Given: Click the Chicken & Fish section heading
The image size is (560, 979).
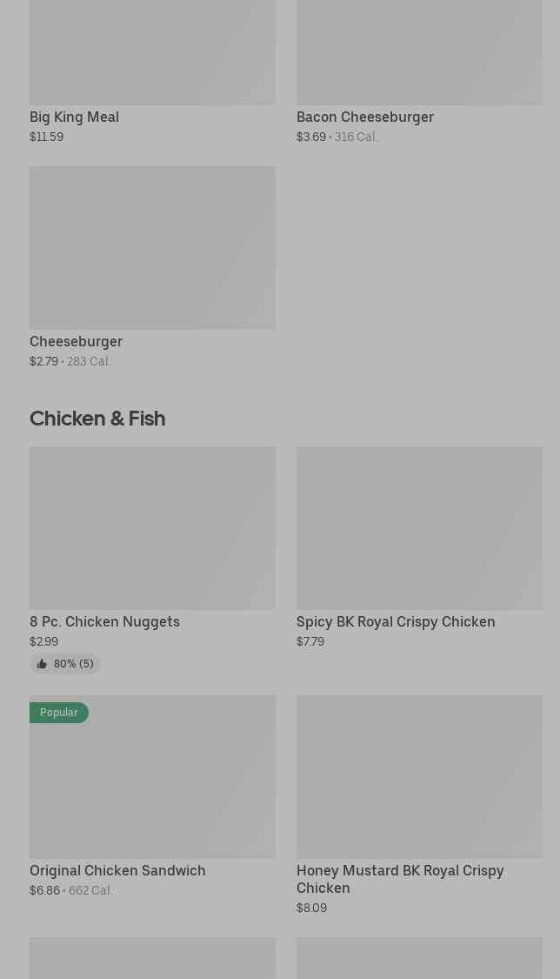Looking at the screenshot, I should pyautogui.click(x=97, y=419).
